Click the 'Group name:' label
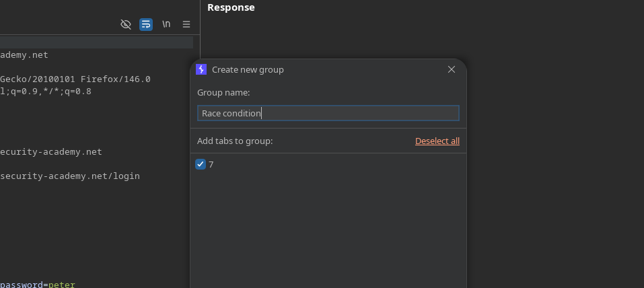Image resolution: width=644 pixels, height=288 pixels. (223, 93)
